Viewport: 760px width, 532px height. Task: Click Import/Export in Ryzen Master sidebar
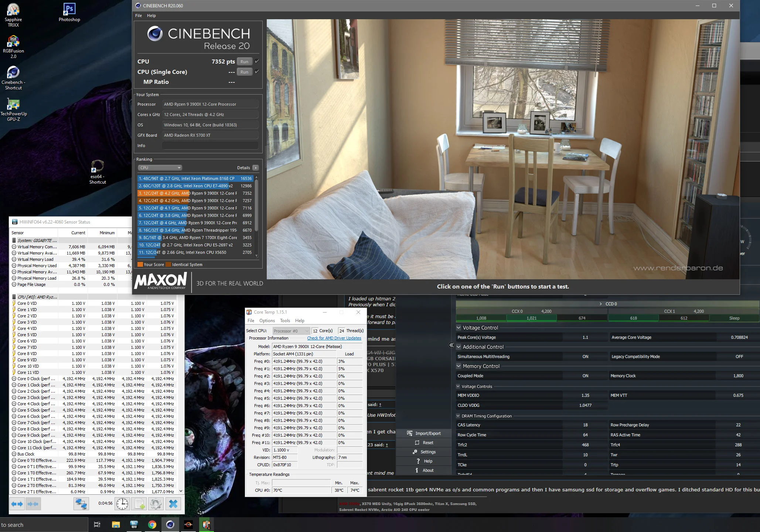click(x=424, y=433)
